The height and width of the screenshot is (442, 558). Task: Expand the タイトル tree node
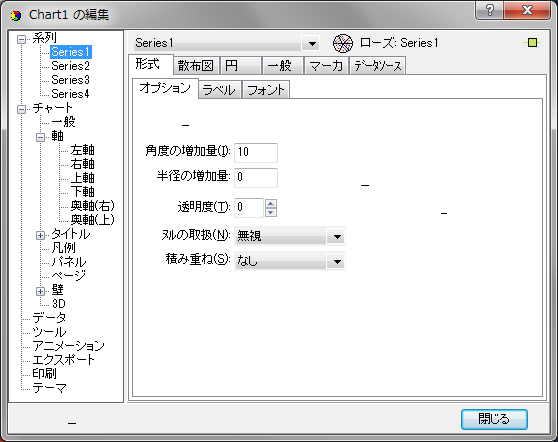41,235
